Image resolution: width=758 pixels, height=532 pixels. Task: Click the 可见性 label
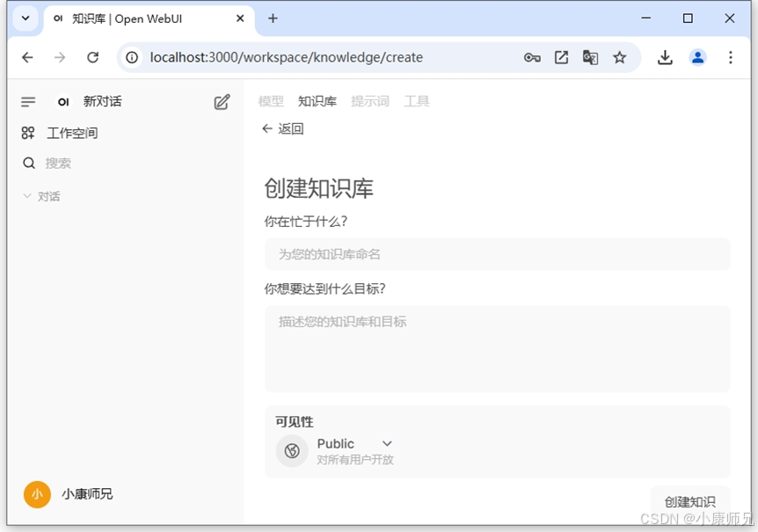[x=295, y=422]
